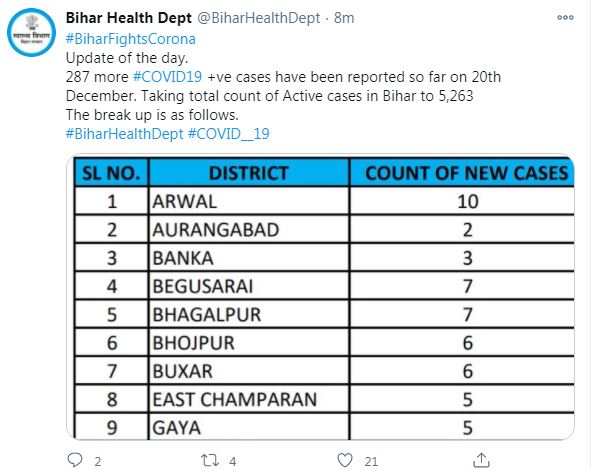Image resolution: width=594 pixels, height=470 pixels.
Task: Open the @BiharHealthDept handle
Action: pos(259,18)
